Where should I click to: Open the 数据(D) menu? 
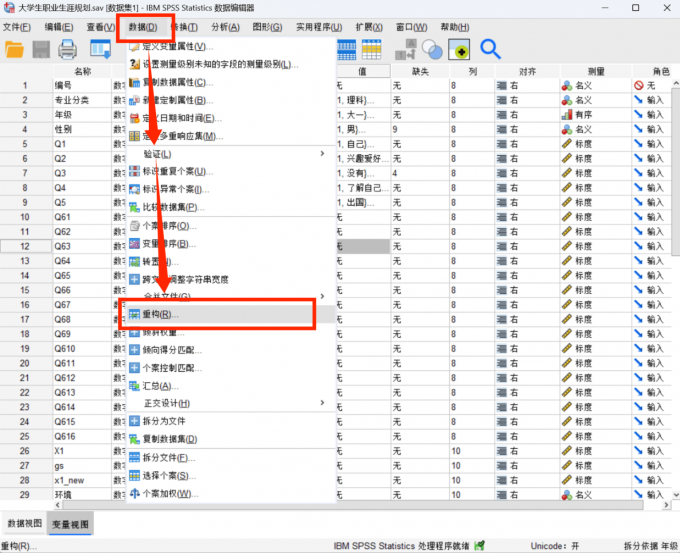[143, 27]
